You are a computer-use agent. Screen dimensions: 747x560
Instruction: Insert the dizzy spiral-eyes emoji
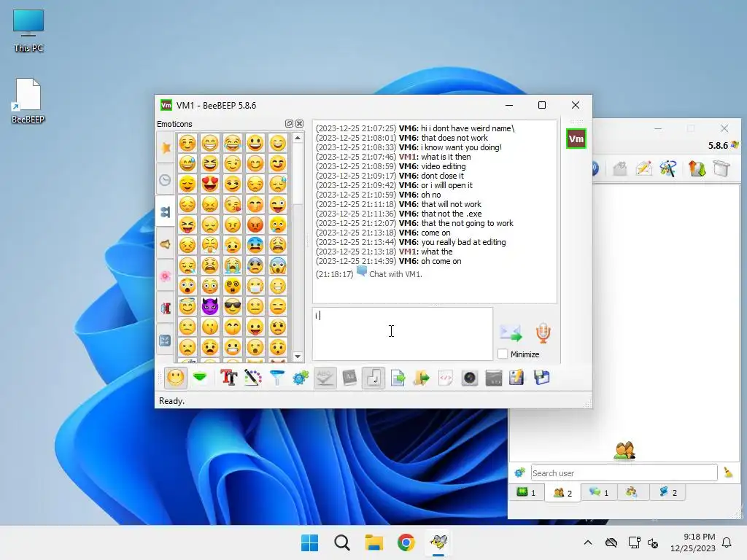(233, 286)
